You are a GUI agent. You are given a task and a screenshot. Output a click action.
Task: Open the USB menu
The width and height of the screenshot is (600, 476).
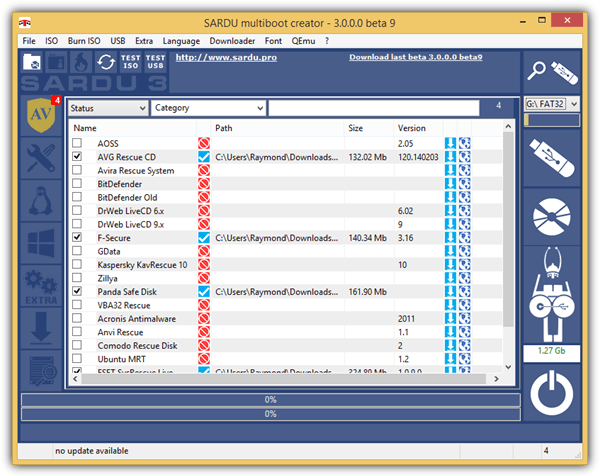118,41
